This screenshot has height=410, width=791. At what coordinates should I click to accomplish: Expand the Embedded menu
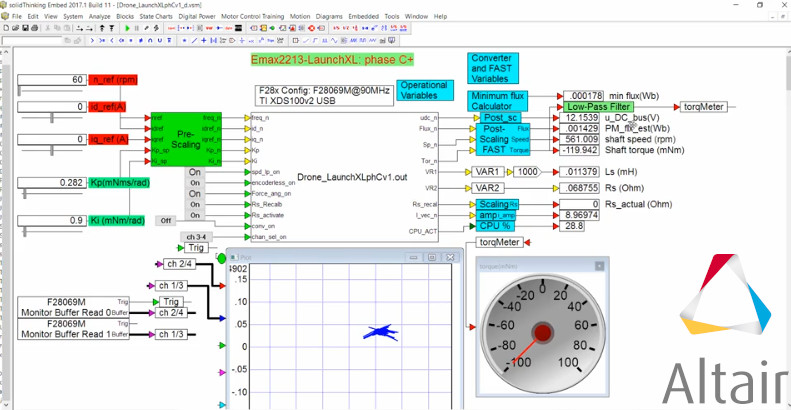tap(365, 17)
